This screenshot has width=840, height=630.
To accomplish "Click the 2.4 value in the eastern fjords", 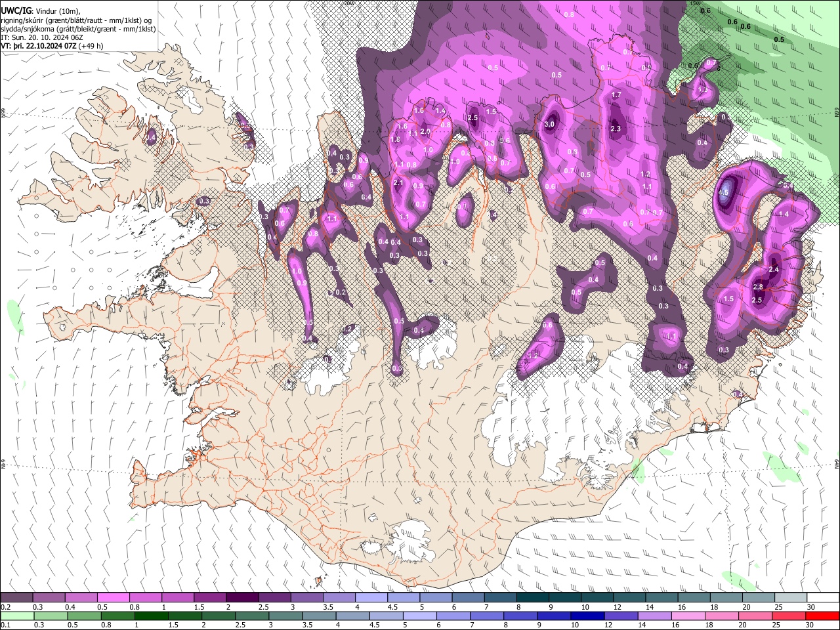I will [774, 269].
